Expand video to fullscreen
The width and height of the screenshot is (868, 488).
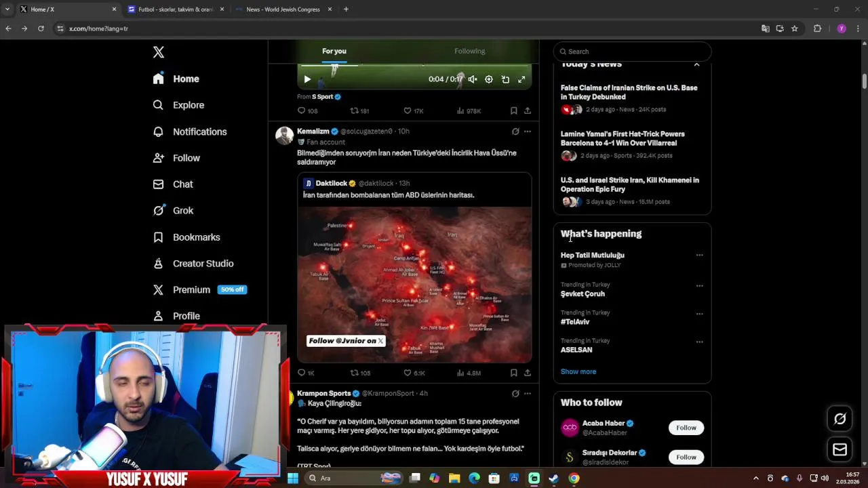pyautogui.click(x=521, y=79)
